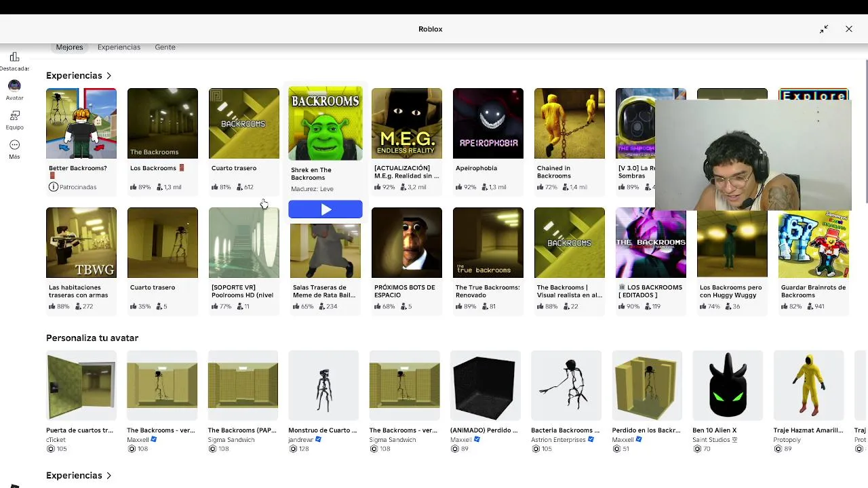
Task: Click the vertical page scrollbar
Action: 866,132
